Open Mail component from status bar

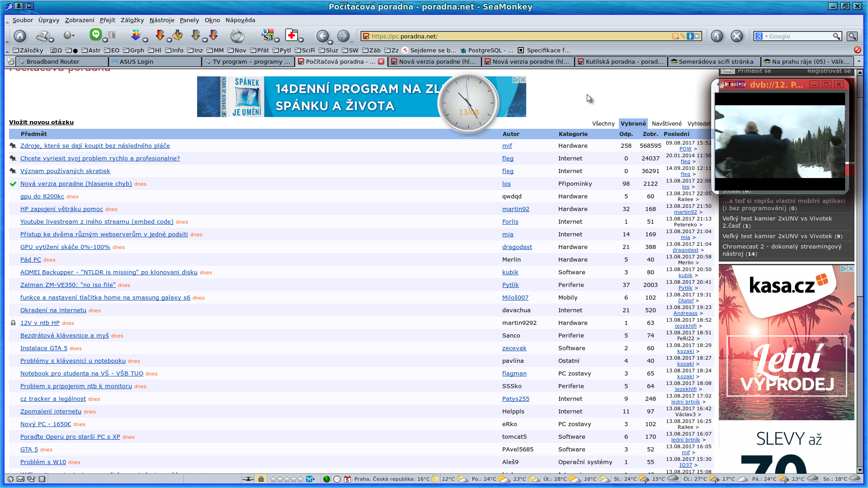pos(21,479)
